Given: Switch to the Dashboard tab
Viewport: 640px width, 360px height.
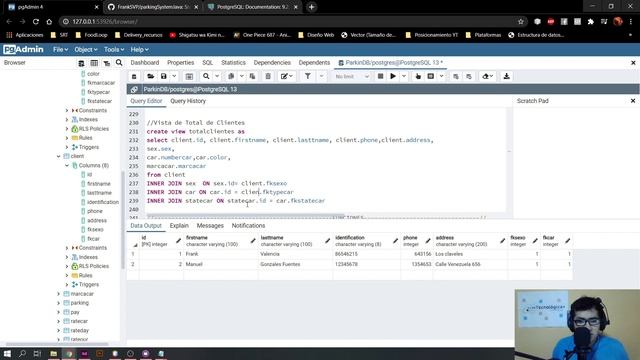Looking at the screenshot, I should [145, 62].
